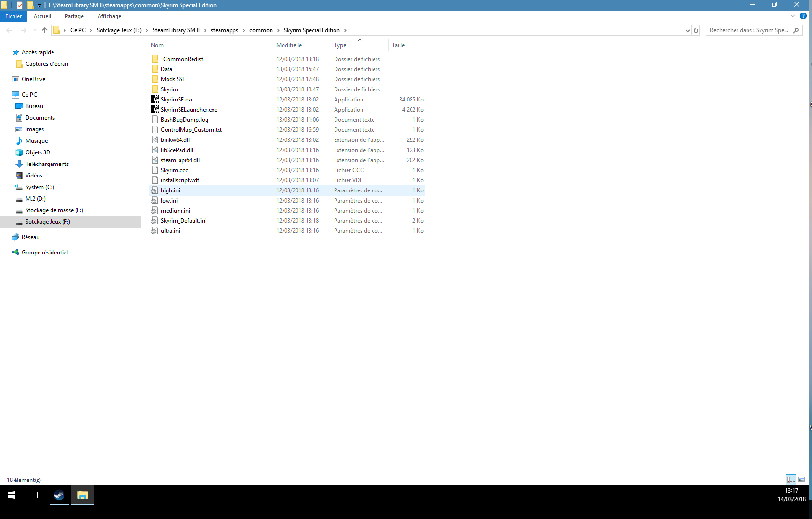Switch to large thumbnails view icon
Image resolution: width=812 pixels, height=519 pixels.
coord(801,480)
